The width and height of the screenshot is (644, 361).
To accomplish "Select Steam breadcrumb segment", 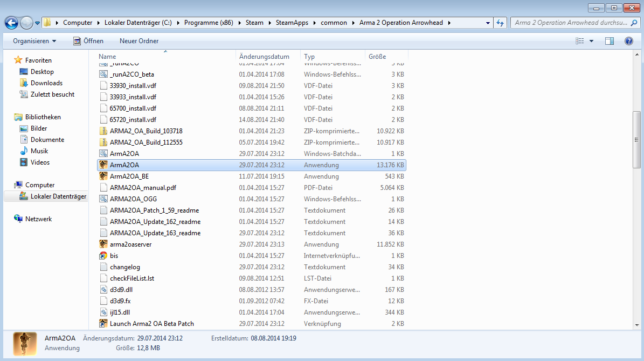I will (255, 23).
